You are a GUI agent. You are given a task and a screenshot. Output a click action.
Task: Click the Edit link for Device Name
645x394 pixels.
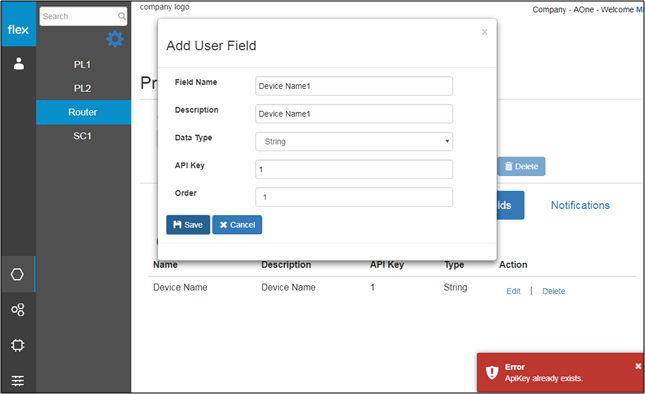(513, 291)
